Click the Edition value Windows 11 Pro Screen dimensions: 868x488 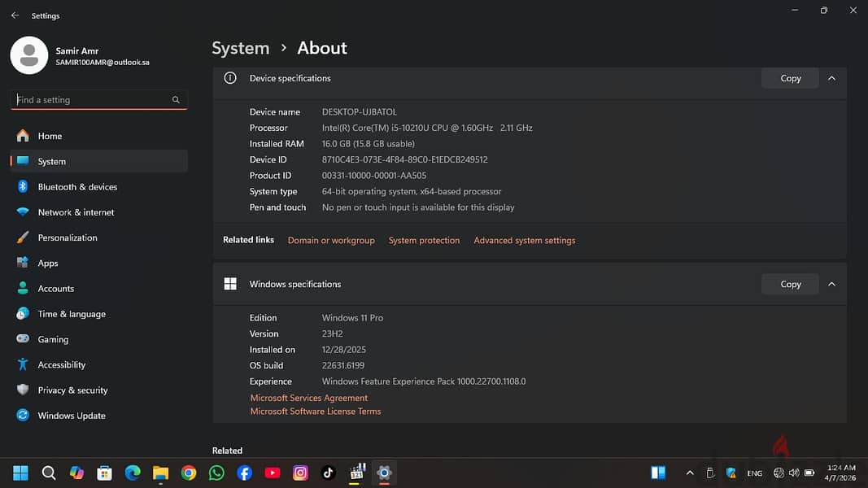point(352,317)
